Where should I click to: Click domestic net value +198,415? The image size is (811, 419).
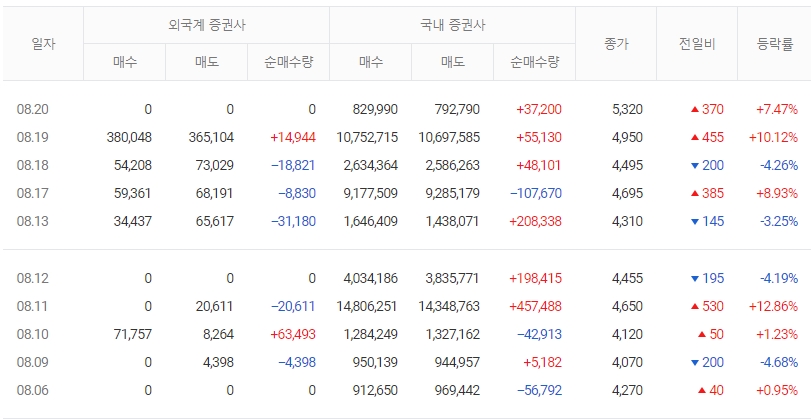pos(535,278)
